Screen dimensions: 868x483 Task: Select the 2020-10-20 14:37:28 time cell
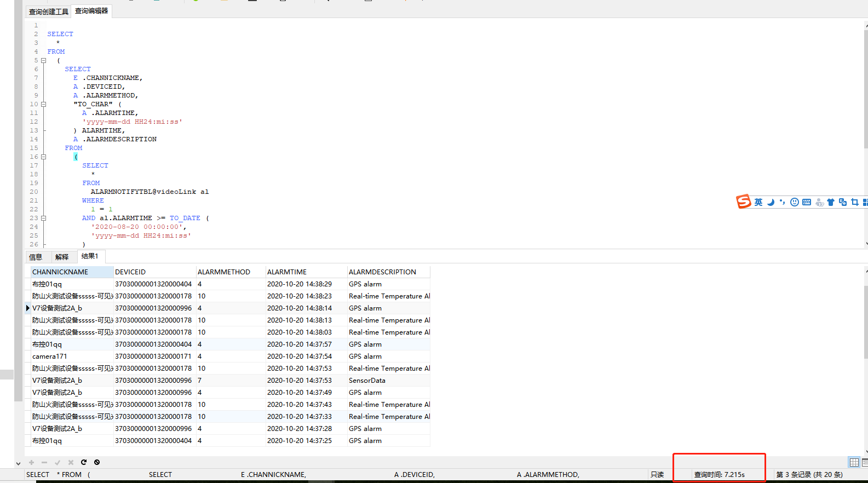(x=307, y=429)
